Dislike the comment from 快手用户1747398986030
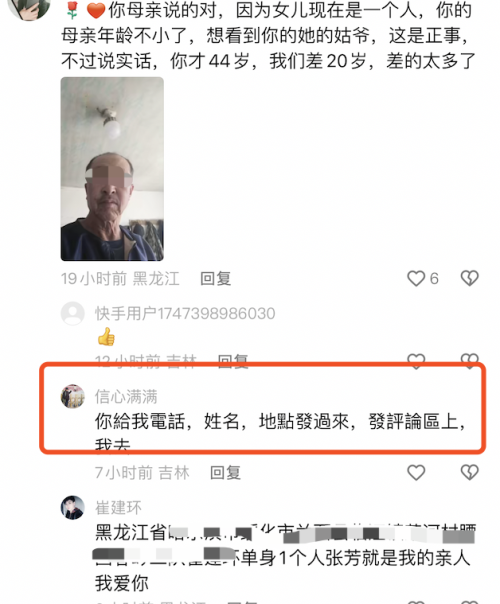This screenshot has width=500, height=604. pos(470,361)
